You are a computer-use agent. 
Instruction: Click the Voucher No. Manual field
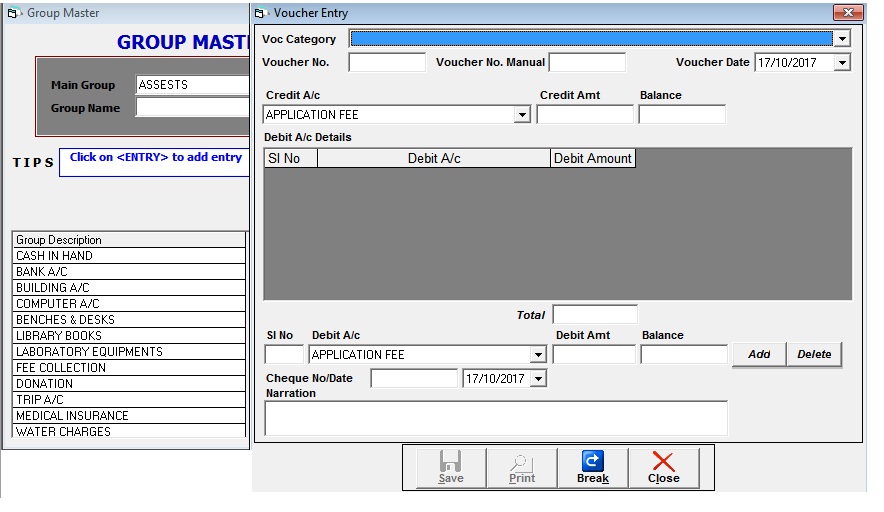click(x=587, y=62)
